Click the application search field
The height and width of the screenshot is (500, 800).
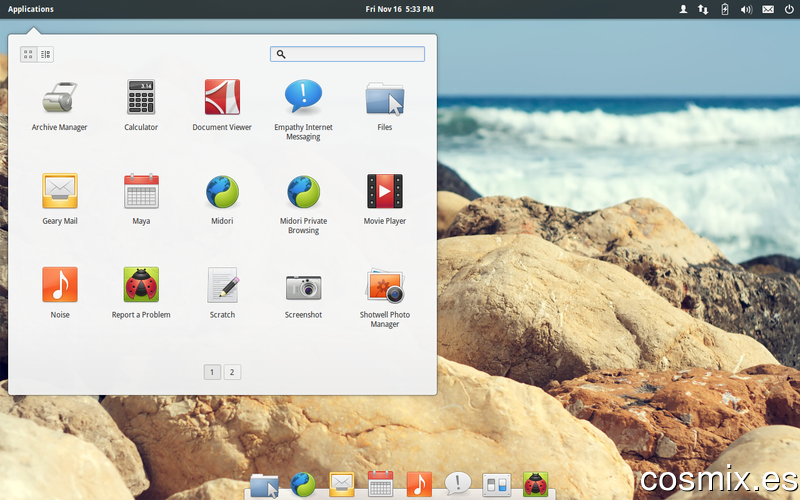click(347, 54)
